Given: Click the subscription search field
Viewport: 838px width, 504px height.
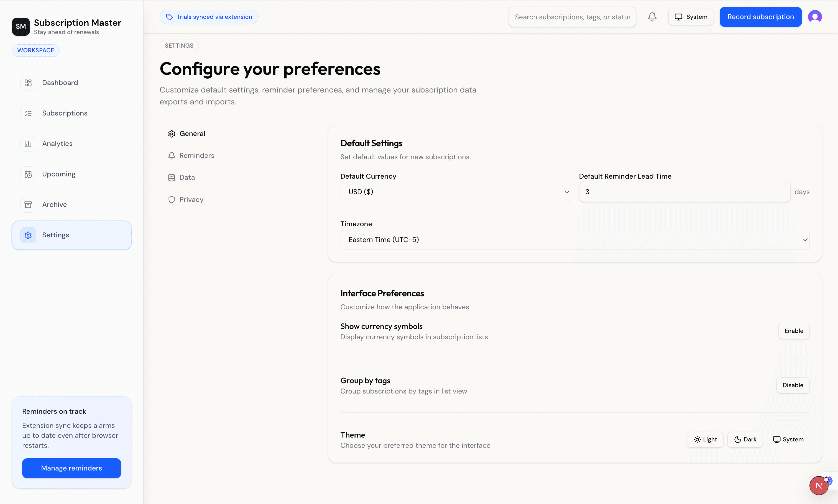Looking at the screenshot, I should [572, 17].
